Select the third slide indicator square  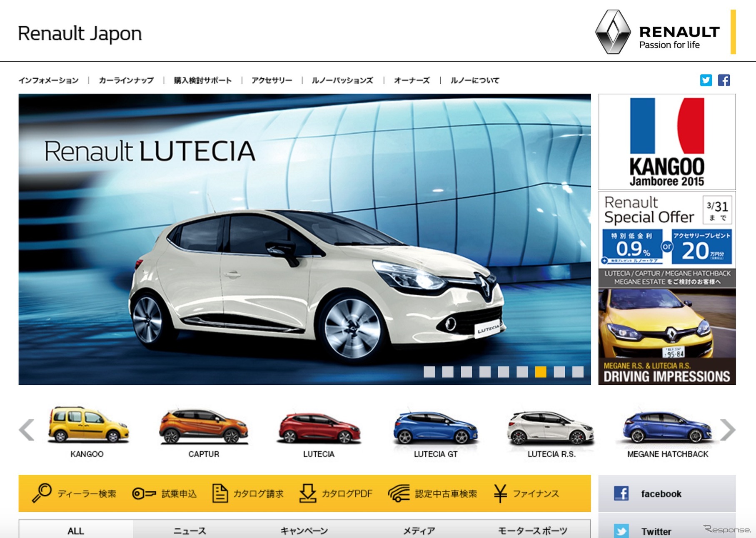point(467,372)
